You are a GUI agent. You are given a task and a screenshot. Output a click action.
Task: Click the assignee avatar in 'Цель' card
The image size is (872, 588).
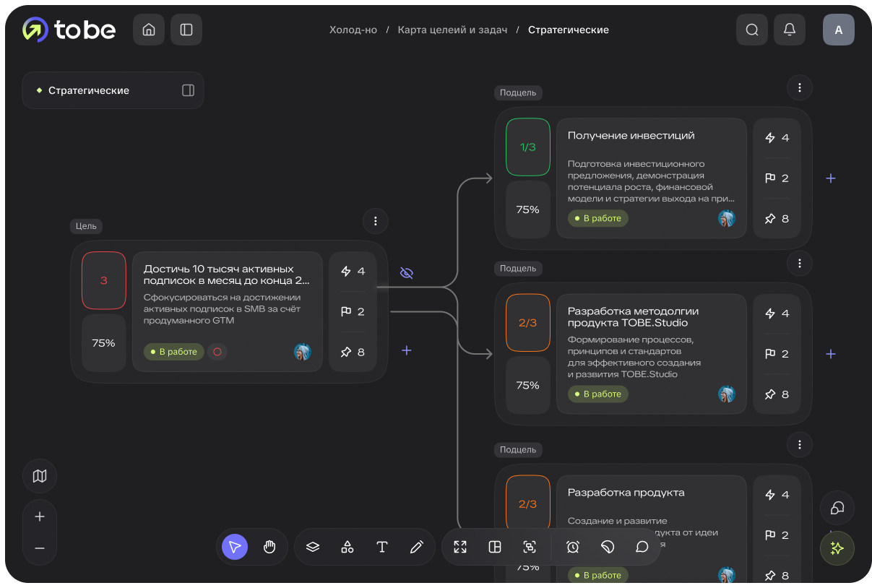[x=302, y=352]
